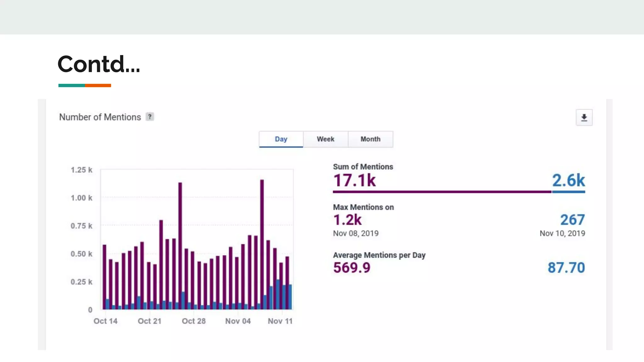Click the Oct 14 axis label

point(105,321)
